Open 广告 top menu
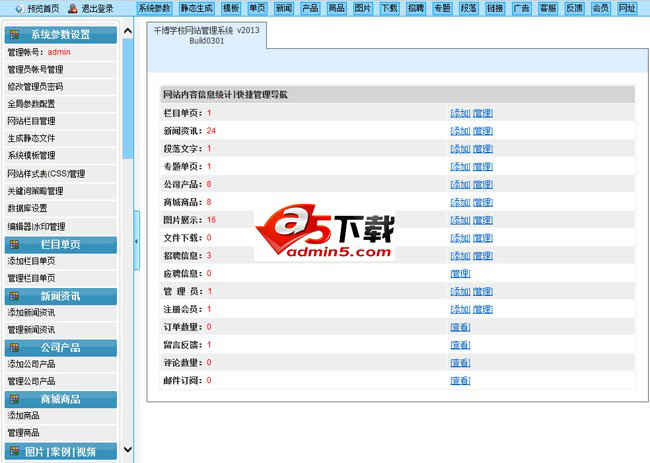 [x=521, y=8]
